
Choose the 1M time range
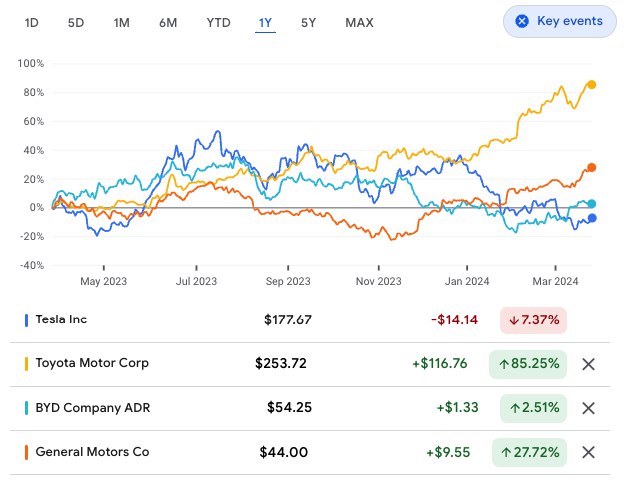pos(121,23)
